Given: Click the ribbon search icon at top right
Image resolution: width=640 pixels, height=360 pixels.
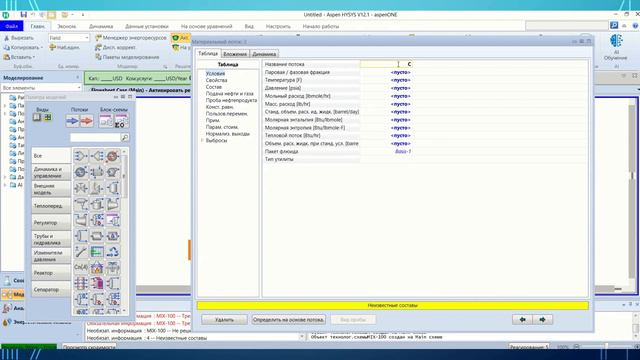Looking at the screenshot, I should [614, 25].
